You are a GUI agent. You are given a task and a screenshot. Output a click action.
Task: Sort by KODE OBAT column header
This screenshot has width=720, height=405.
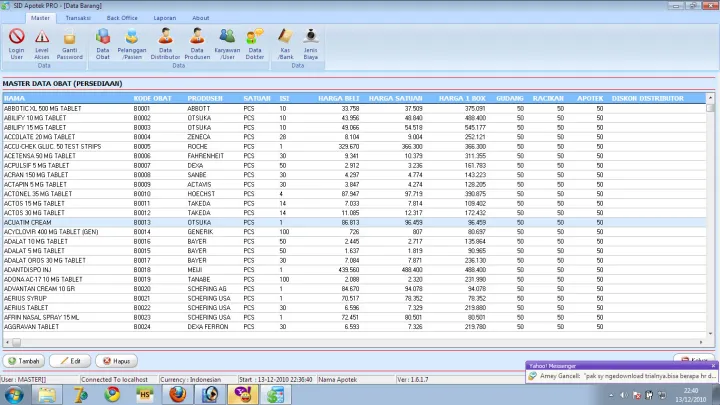(152, 98)
